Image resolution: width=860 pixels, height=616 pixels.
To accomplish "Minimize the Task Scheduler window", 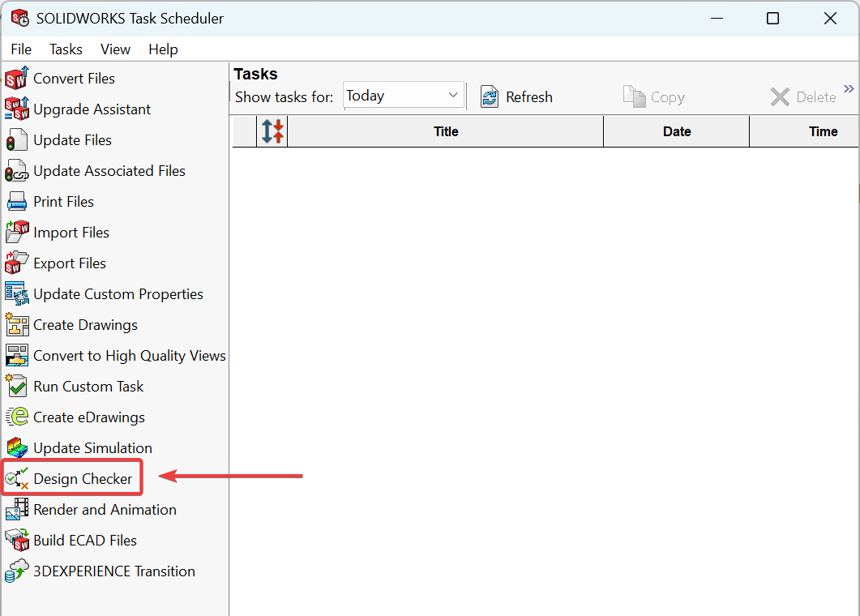I will click(717, 18).
